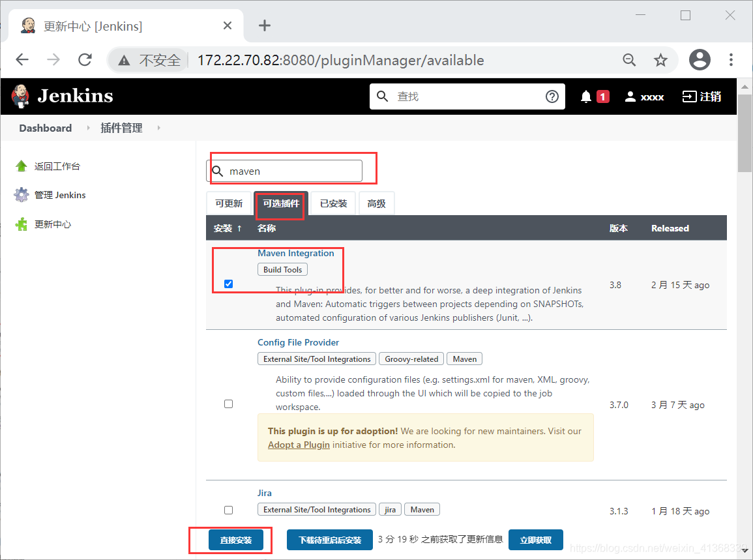Open the Config File Provider link
The width and height of the screenshot is (753, 560).
click(x=298, y=342)
